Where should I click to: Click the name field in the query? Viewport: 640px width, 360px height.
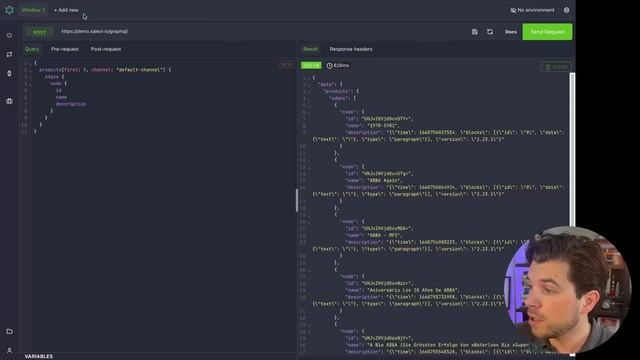tap(61, 97)
